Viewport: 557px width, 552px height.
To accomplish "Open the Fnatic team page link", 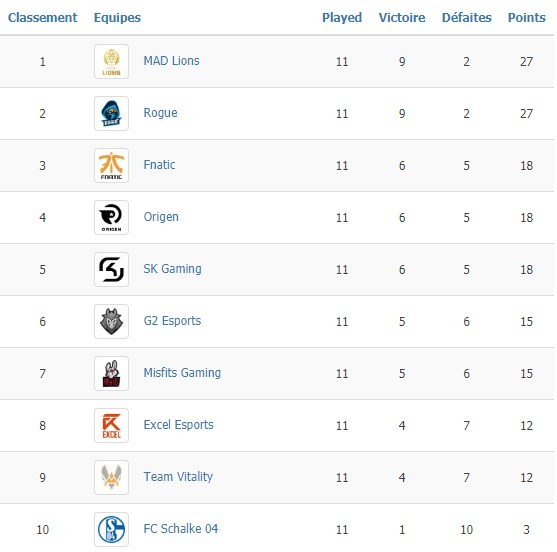I will (159, 165).
